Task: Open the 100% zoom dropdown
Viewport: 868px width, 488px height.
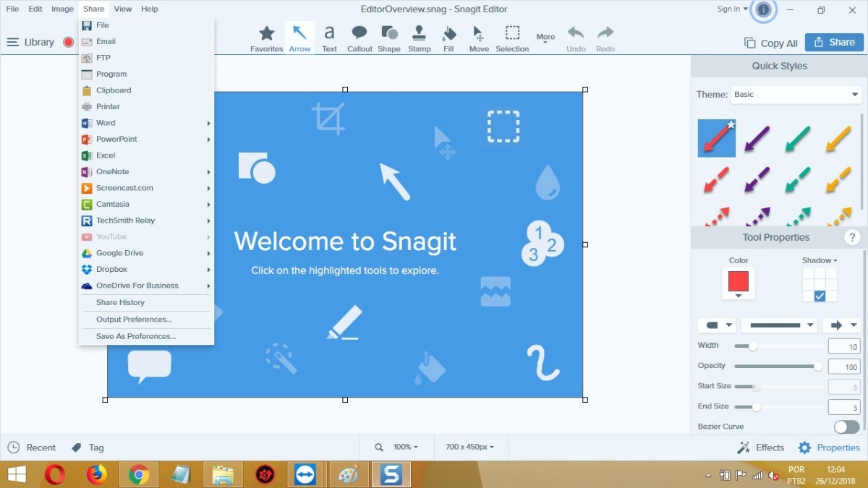Action: pyautogui.click(x=406, y=448)
